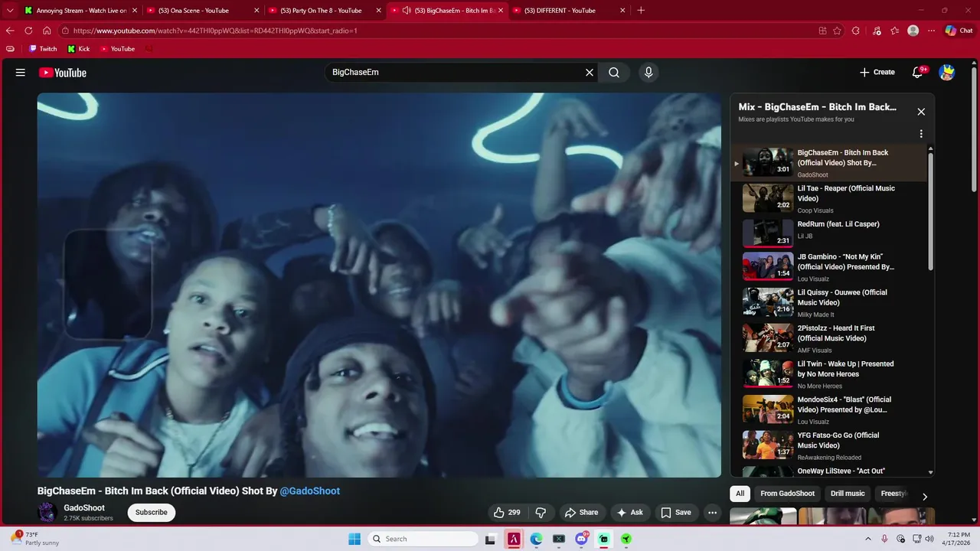Open the Kick bookmark
Viewport: 980px width, 551px height.
point(79,49)
